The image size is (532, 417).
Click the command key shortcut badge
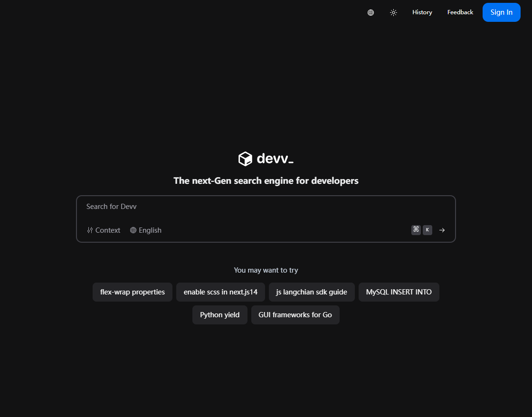(416, 230)
